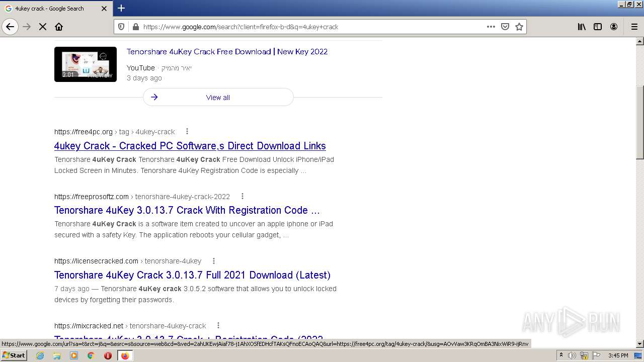The height and width of the screenshot is (362, 644).
Task: Click the page vertical scrollbar thumb
Action: (x=640, y=122)
